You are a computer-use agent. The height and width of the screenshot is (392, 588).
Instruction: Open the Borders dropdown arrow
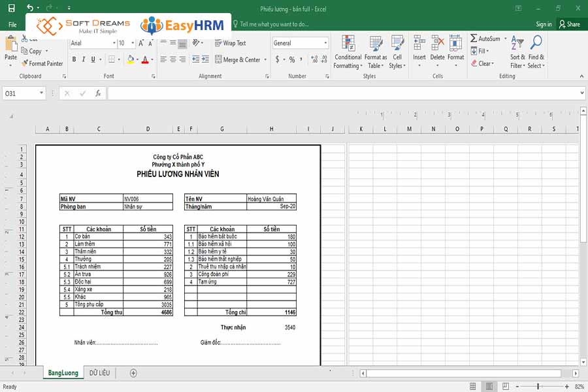(x=119, y=59)
